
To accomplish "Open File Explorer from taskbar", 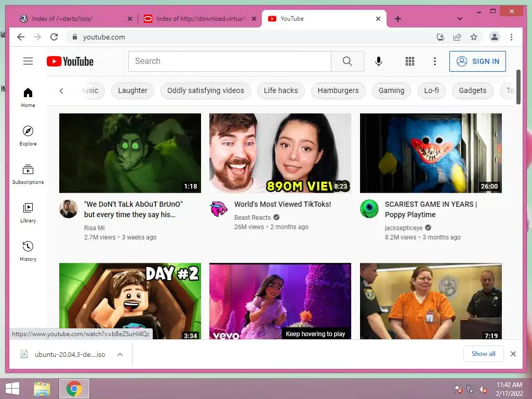I will point(42,389).
